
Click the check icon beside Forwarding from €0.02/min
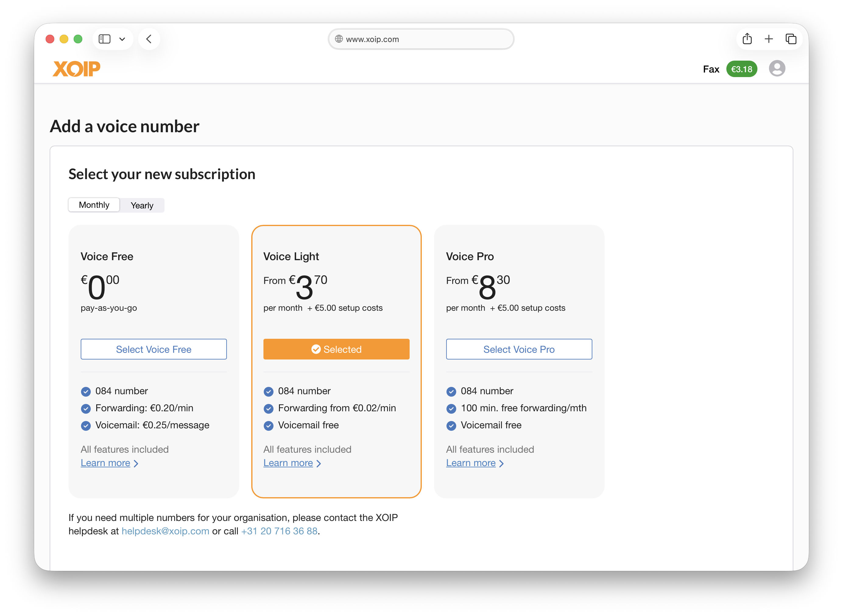tap(268, 409)
